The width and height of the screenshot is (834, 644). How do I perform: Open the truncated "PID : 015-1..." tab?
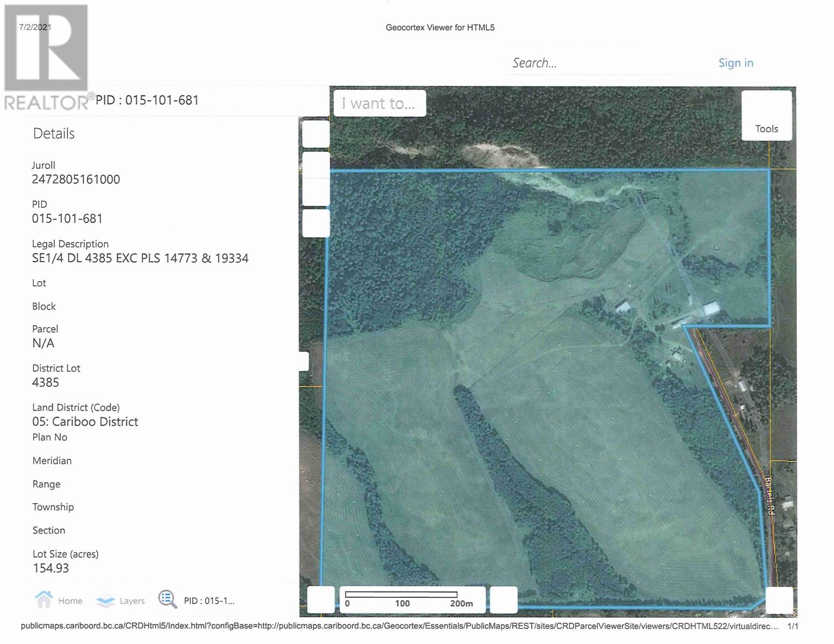[209, 601]
